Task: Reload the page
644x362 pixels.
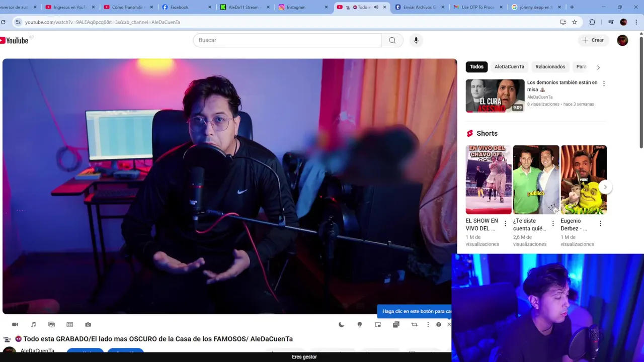Action: coord(3,22)
